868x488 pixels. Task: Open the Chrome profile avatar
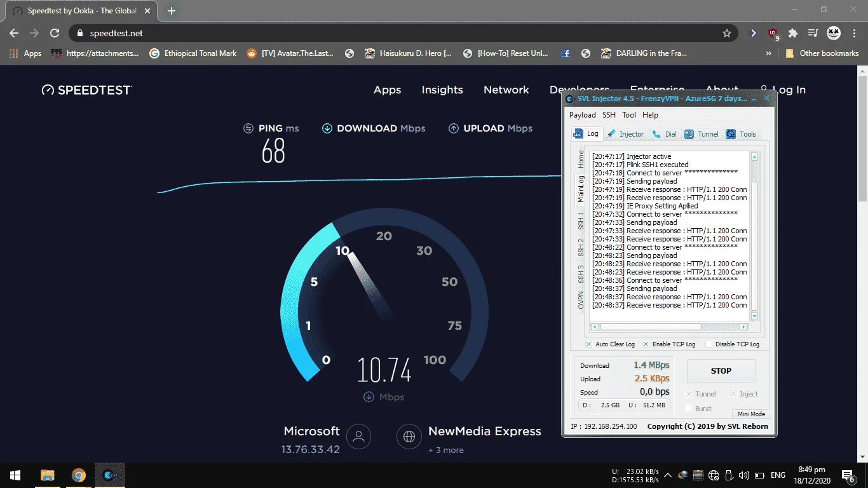[834, 33]
